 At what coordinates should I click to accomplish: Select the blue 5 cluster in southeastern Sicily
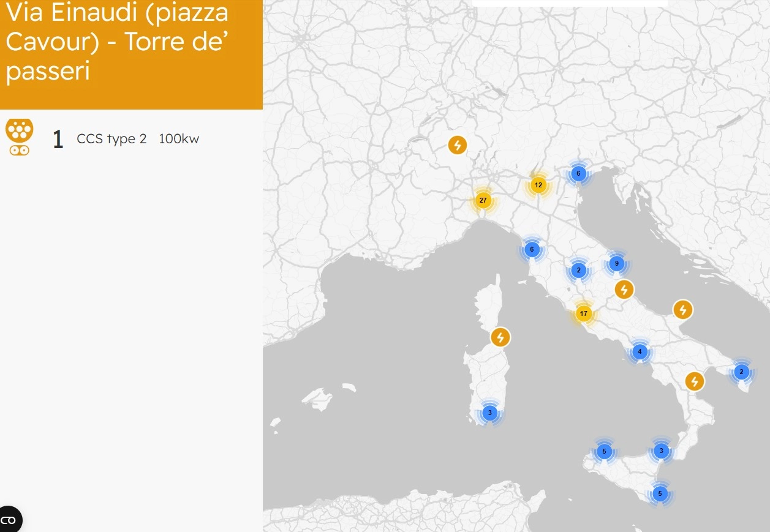(x=660, y=493)
